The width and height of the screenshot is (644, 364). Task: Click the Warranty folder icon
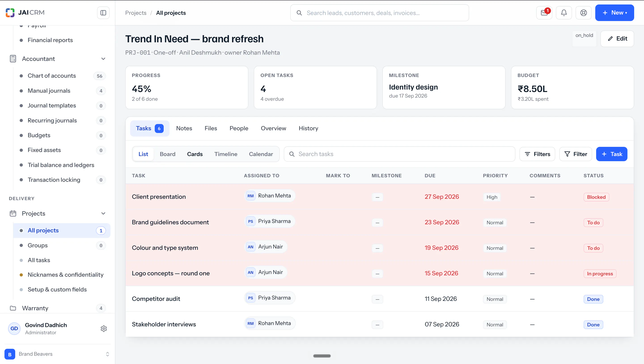(13, 308)
